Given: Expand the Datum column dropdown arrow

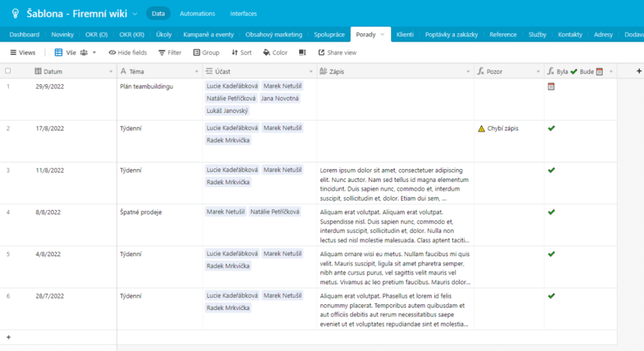Looking at the screenshot, I should 110,72.
